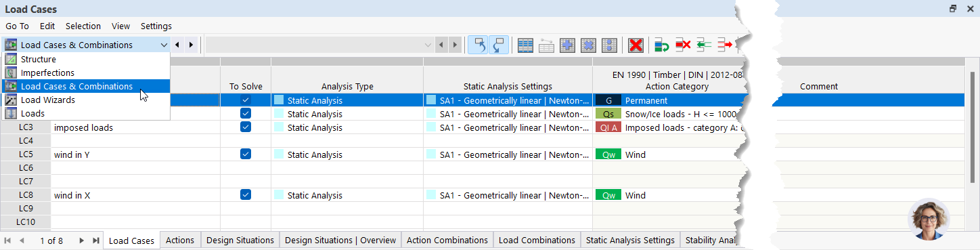Open the Load Cases & Combinations category dropdown

[86, 45]
